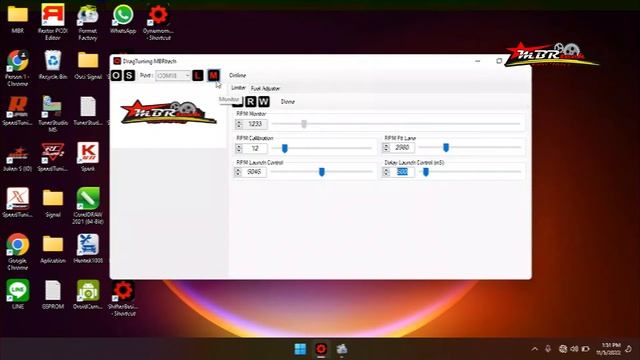
Task: Select the CorelDRAW 2021 desktop icon
Action: [x=88, y=206]
